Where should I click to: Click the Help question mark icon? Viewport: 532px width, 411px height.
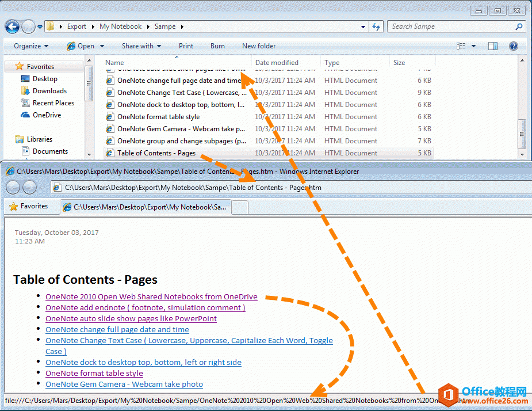coord(513,46)
